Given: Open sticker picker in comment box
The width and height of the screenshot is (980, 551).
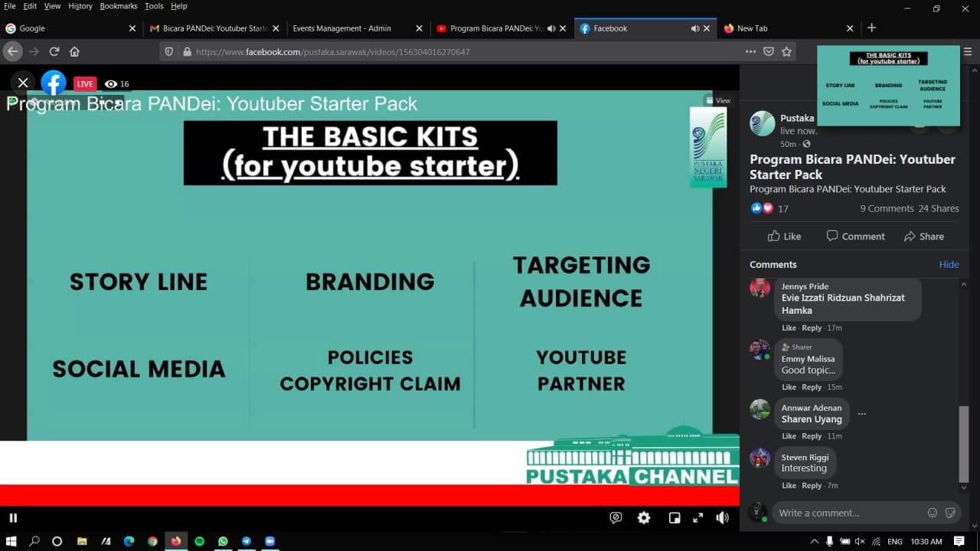Looking at the screenshot, I should (x=950, y=513).
